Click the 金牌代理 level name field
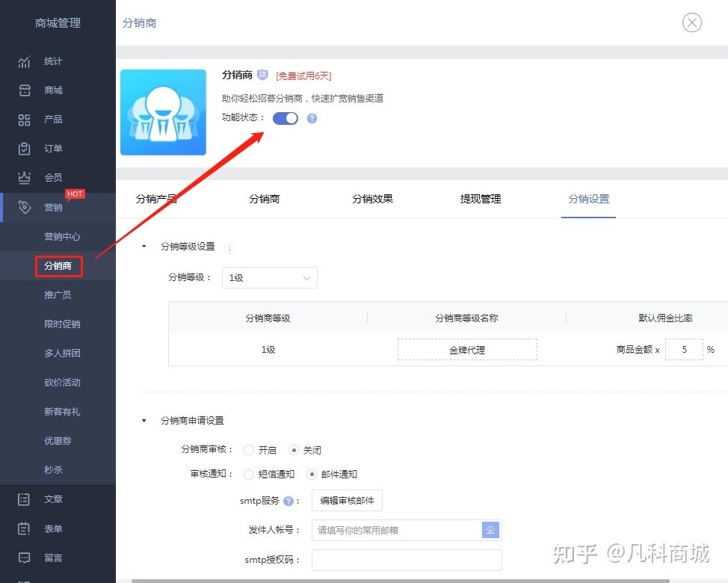728x583 pixels. (x=467, y=350)
